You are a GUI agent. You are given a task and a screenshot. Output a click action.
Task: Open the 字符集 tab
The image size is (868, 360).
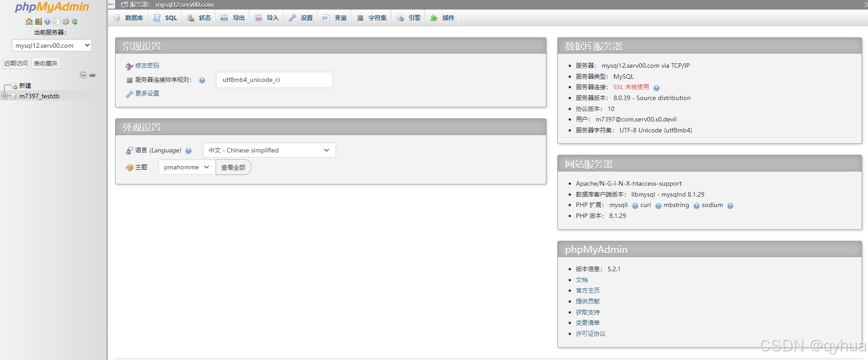pyautogui.click(x=372, y=18)
